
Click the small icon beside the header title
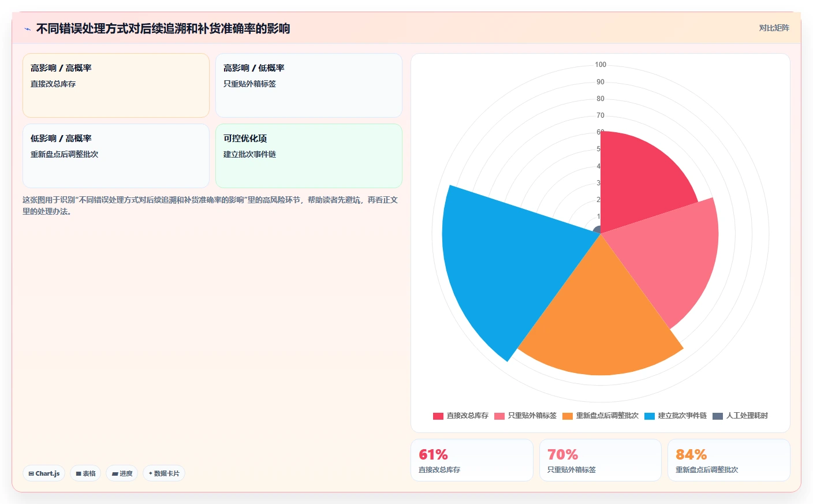coord(27,29)
